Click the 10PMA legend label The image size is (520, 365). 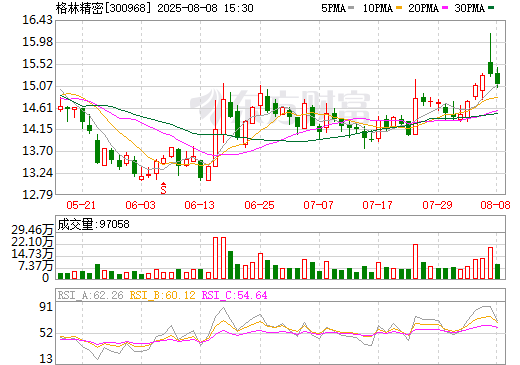[x=378, y=8]
